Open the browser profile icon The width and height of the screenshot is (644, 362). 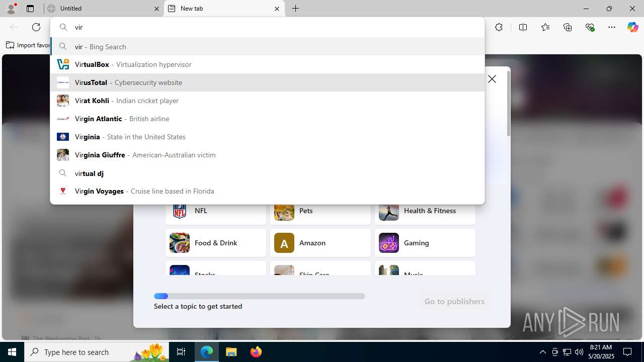tap(11, 9)
